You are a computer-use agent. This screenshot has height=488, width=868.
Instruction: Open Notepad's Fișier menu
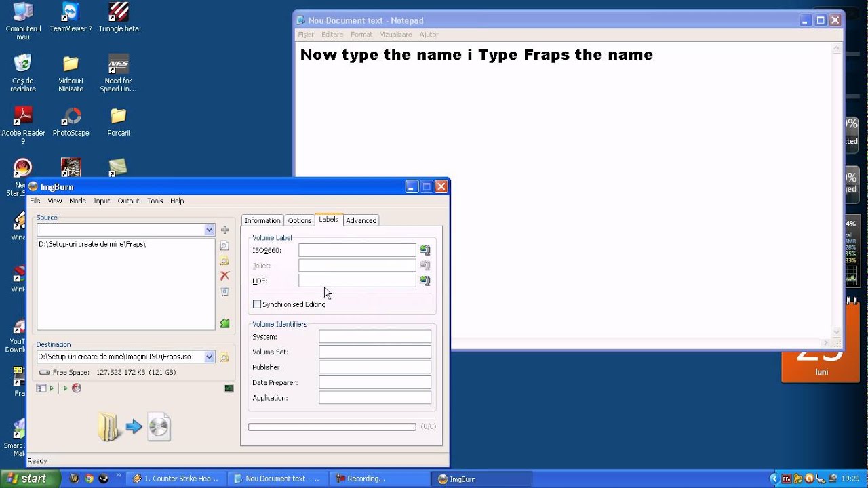306,35
